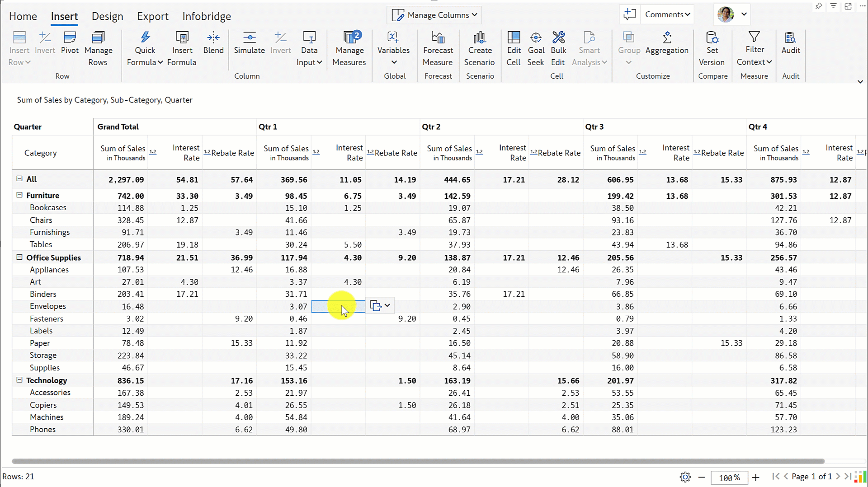Click the horizontal scrollbar under the table
Screen dimensions: 868x487
click(418, 461)
